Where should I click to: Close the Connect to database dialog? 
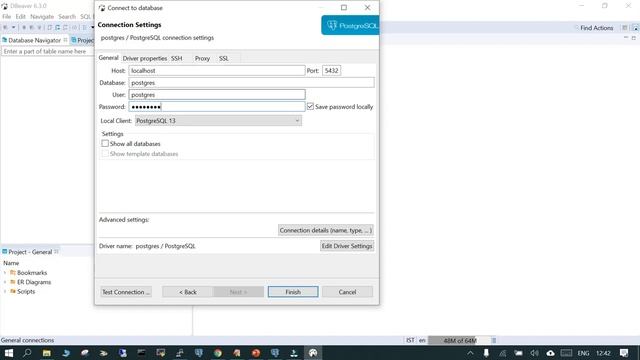tap(367, 7)
